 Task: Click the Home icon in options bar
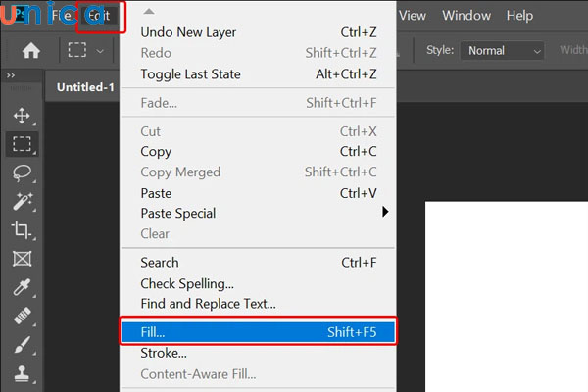pyautogui.click(x=30, y=50)
